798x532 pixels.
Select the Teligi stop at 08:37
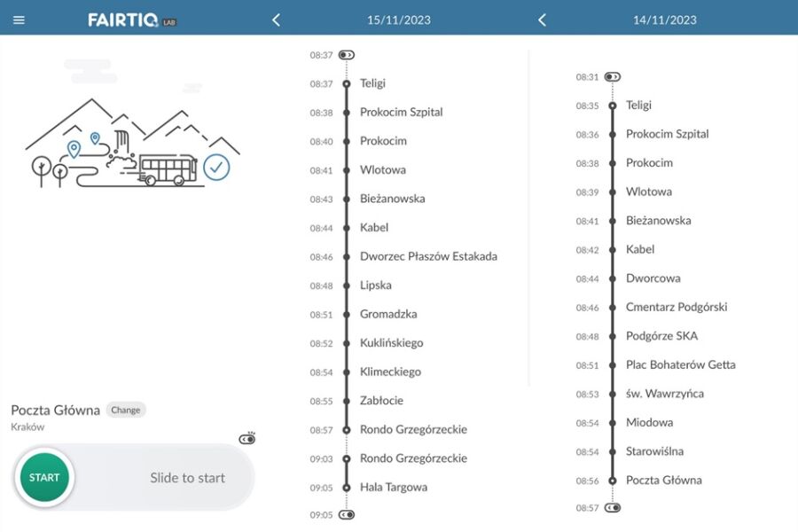pyautogui.click(x=372, y=83)
